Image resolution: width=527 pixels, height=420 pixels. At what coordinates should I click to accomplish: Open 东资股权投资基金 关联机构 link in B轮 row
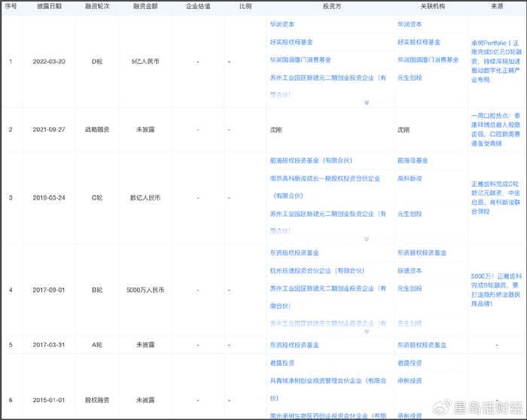pos(422,253)
